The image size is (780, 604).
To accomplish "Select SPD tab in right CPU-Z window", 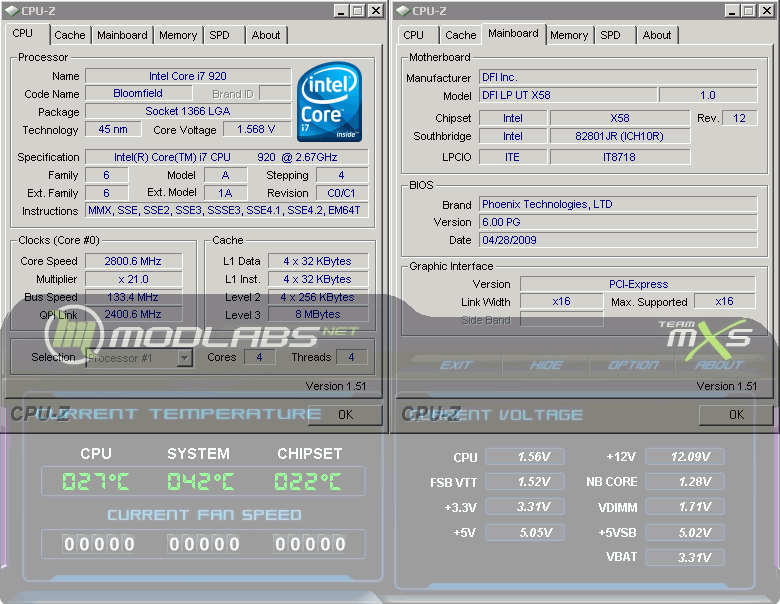I will pyautogui.click(x=610, y=35).
